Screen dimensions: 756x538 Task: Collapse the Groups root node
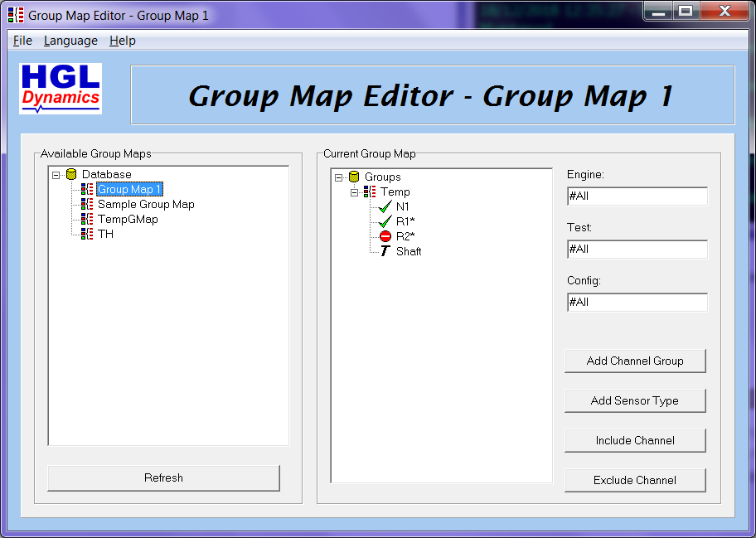pos(338,177)
